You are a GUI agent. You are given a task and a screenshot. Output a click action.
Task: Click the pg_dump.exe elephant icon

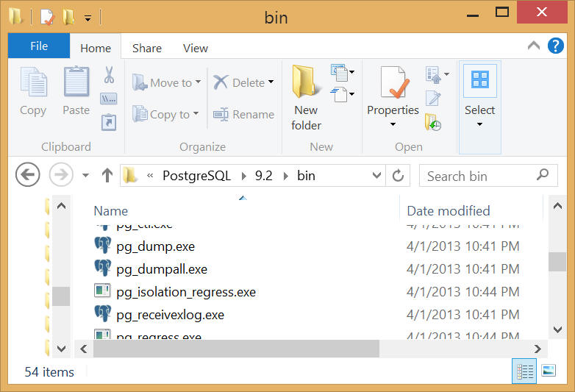pyautogui.click(x=103, y=245)
